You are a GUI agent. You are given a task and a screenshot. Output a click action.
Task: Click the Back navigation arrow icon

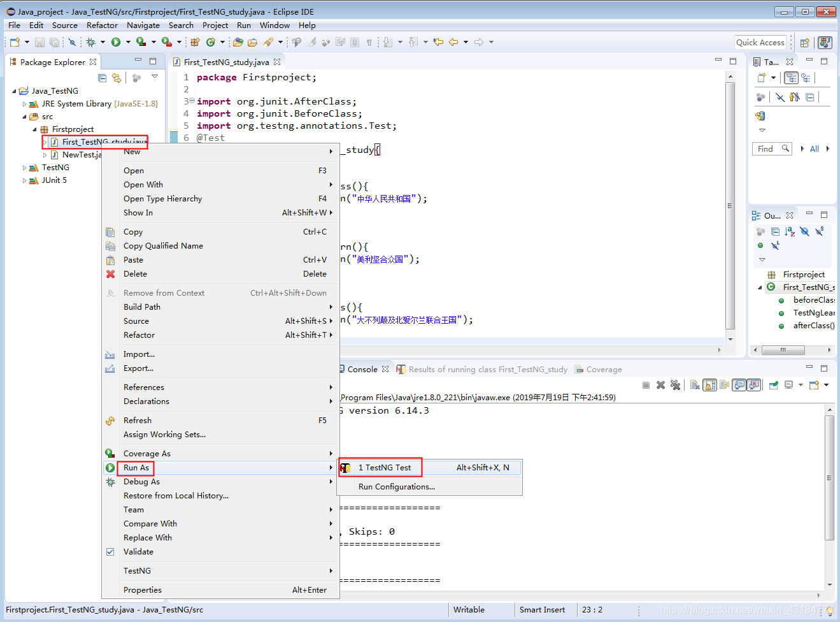pos(453,42)
